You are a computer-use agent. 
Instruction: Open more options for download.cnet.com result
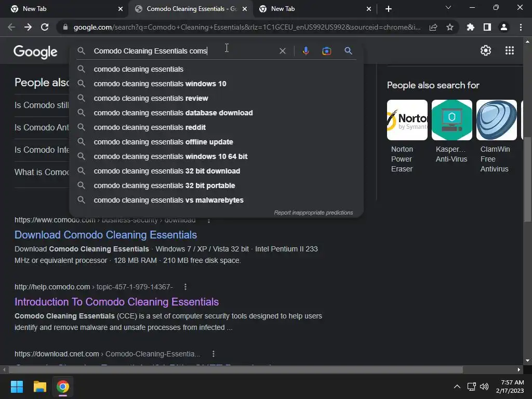(214, 354)
